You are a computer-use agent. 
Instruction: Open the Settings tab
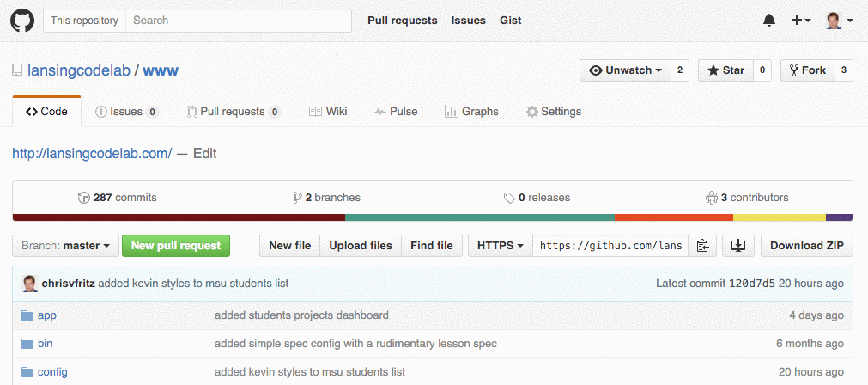pos(554,112)
